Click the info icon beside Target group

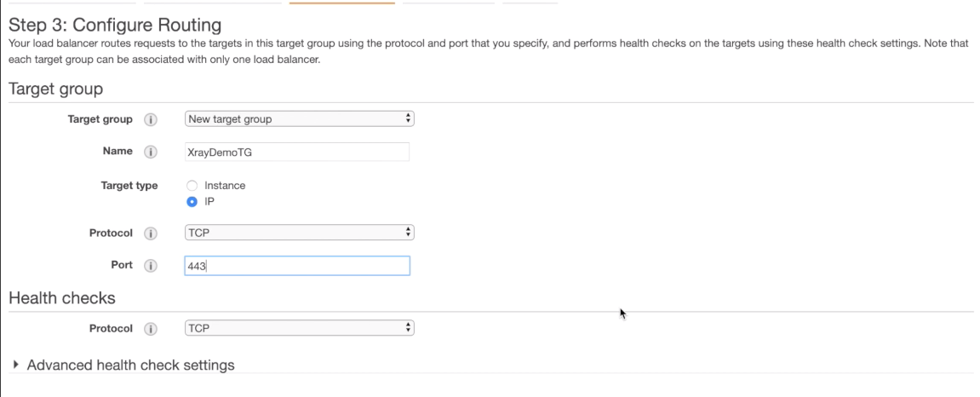pos(150,119)
